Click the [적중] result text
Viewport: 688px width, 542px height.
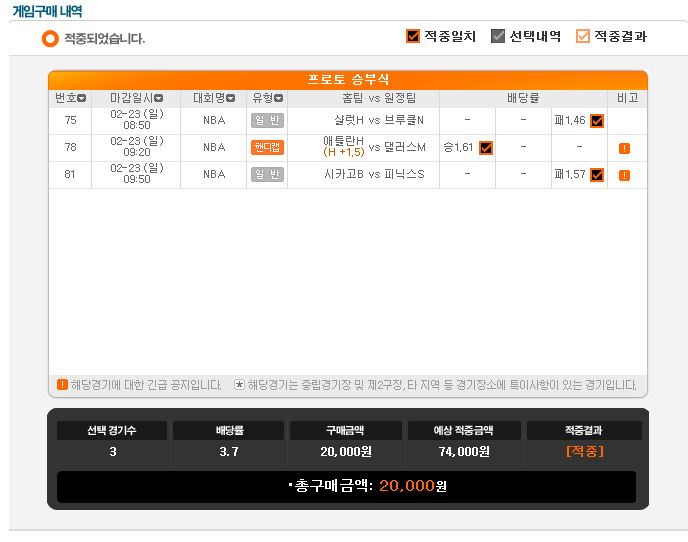point(585,452)
